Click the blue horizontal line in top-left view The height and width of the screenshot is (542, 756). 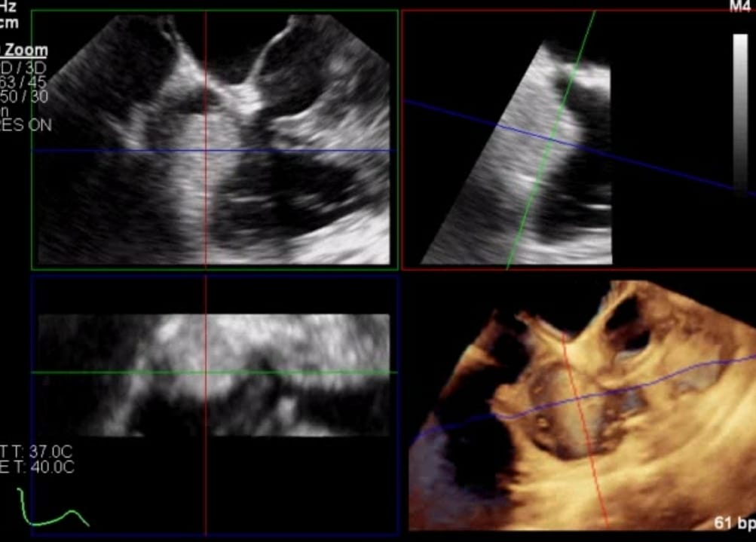215,151
